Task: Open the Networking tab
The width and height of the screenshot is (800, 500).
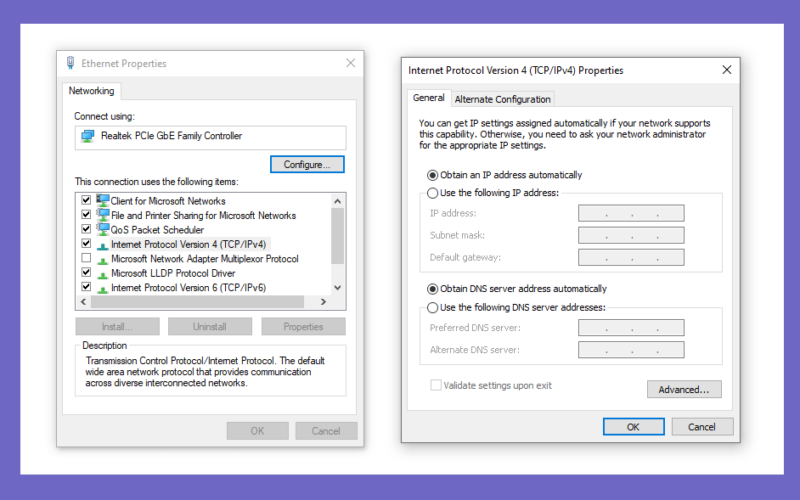Action: 91,91
